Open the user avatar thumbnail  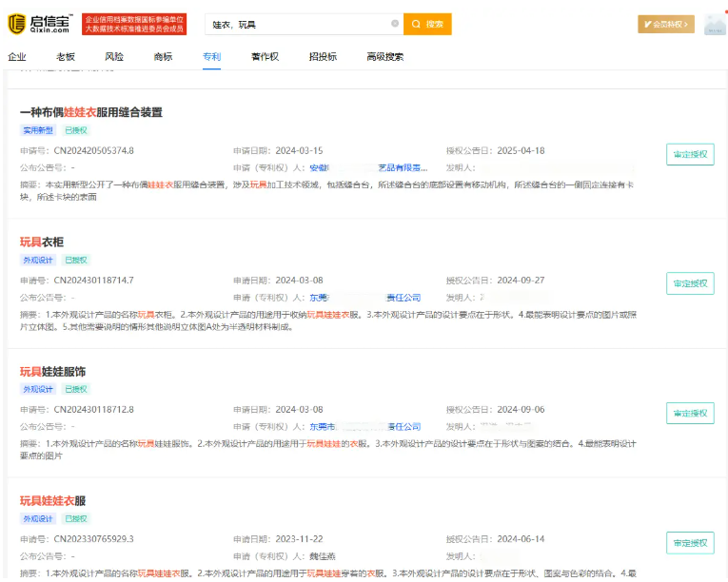pyautogui.click(x=715, y=25)
